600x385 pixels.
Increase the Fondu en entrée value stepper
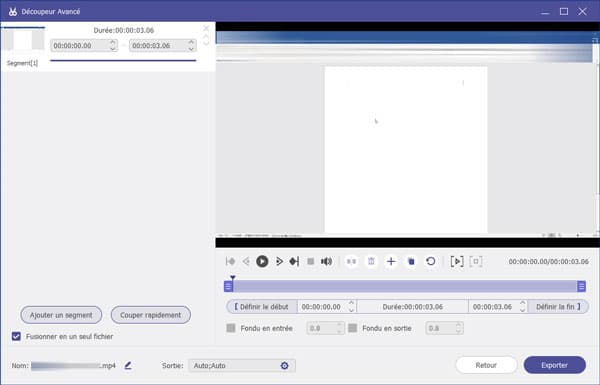click(x=339, y=325)
